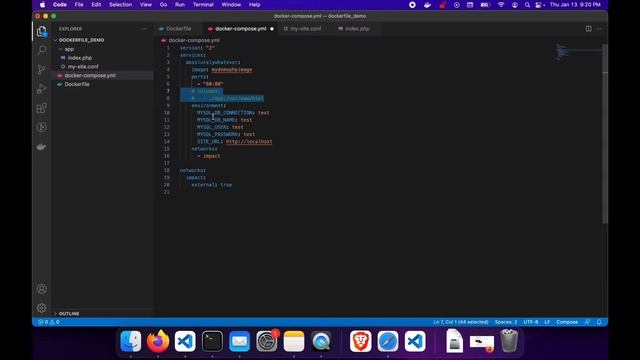Switch to the Dockerfile tab
Viewport: 640px width, 360px height.
point(178,29)
